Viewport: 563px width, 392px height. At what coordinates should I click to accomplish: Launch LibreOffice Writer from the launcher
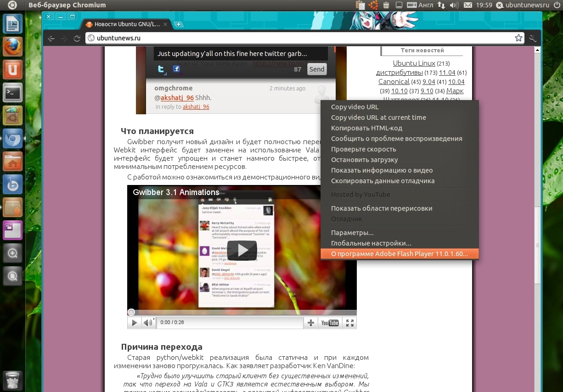tap(12, 24)
